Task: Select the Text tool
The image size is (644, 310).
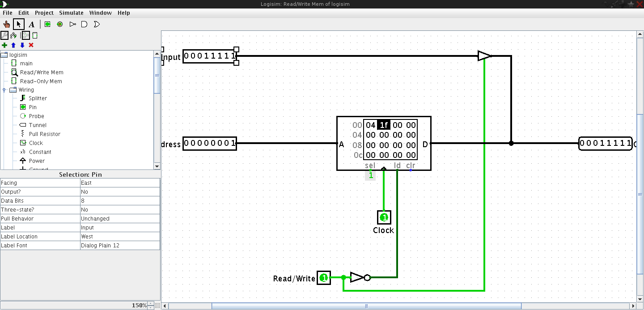Action: (31, 24)
